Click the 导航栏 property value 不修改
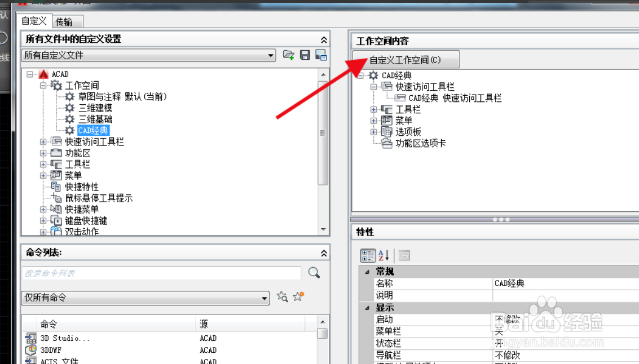The image size is (639, 364). point(566,355)
